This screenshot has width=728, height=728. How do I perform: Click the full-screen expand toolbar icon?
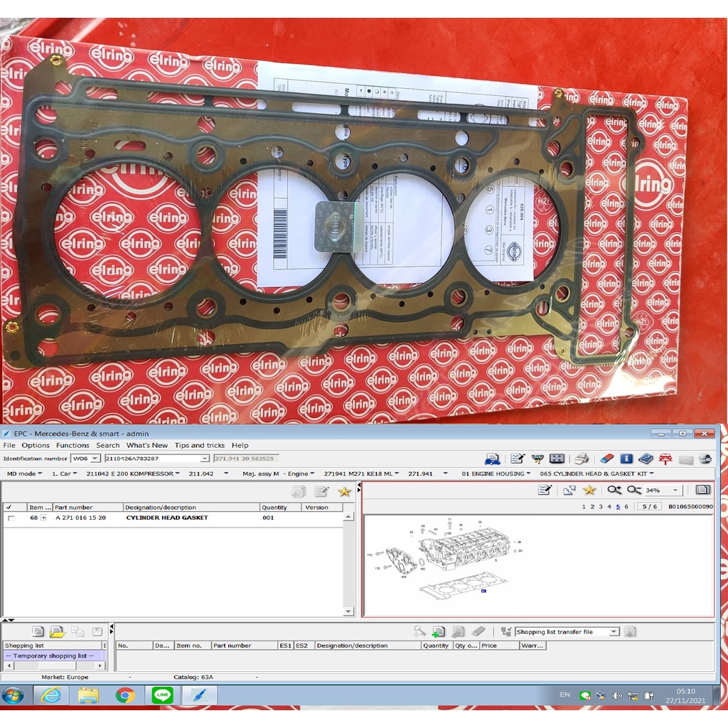click(557, 459)
